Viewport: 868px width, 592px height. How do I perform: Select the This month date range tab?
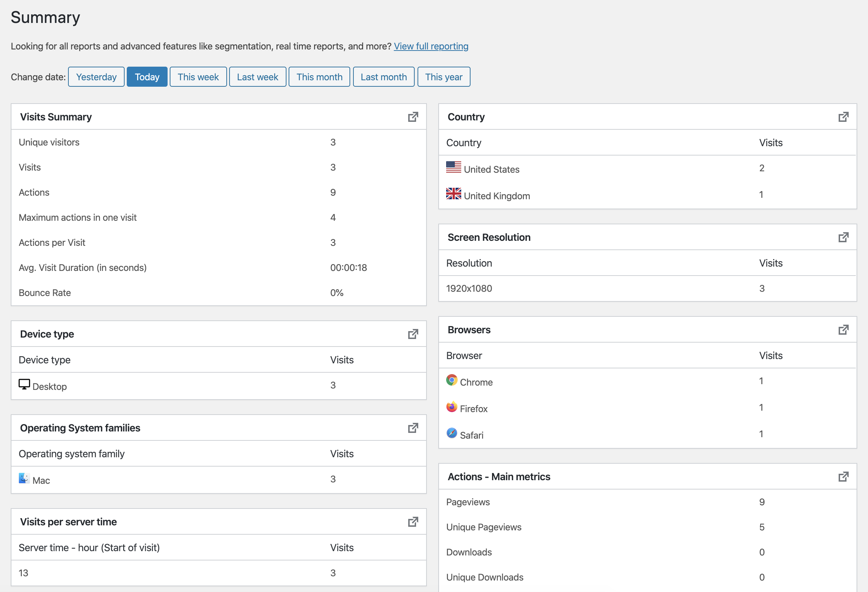pos(320,77)
